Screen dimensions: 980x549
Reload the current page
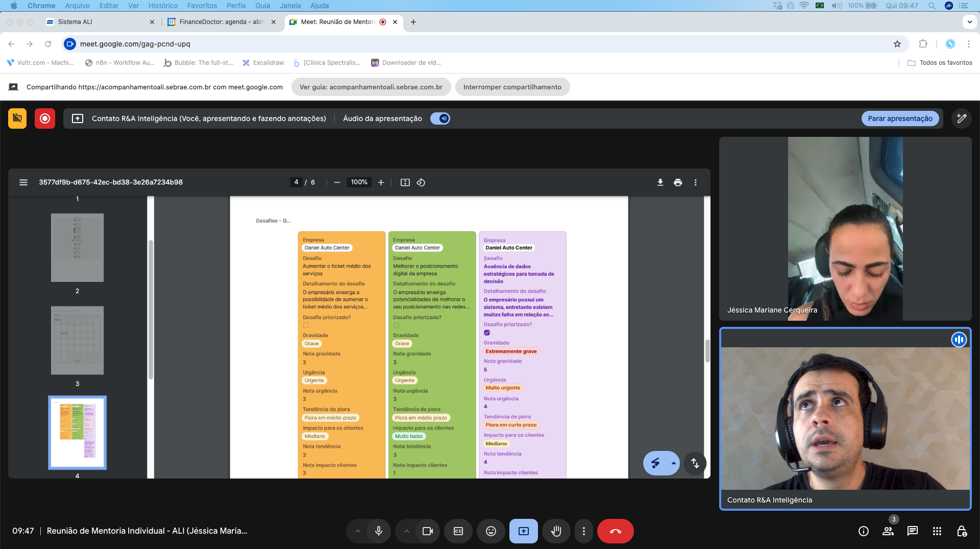pyautogui.click(x=48, y=44)
